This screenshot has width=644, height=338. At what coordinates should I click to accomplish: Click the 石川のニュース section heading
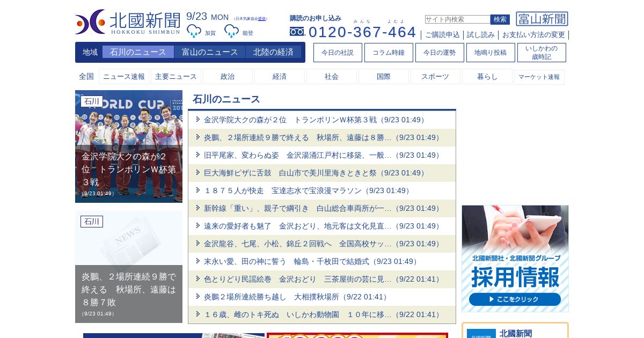[226, 99]
